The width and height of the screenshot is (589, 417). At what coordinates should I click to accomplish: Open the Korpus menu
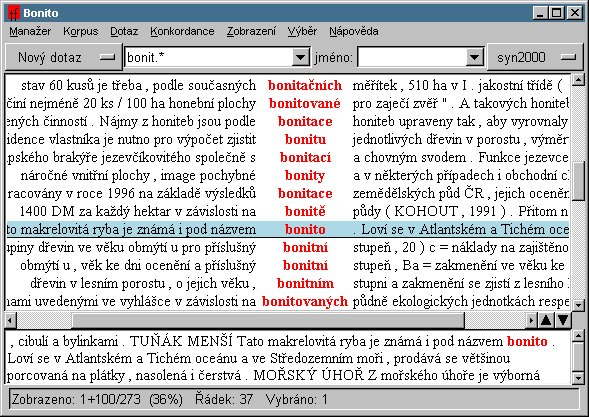[x=80, y=31]
